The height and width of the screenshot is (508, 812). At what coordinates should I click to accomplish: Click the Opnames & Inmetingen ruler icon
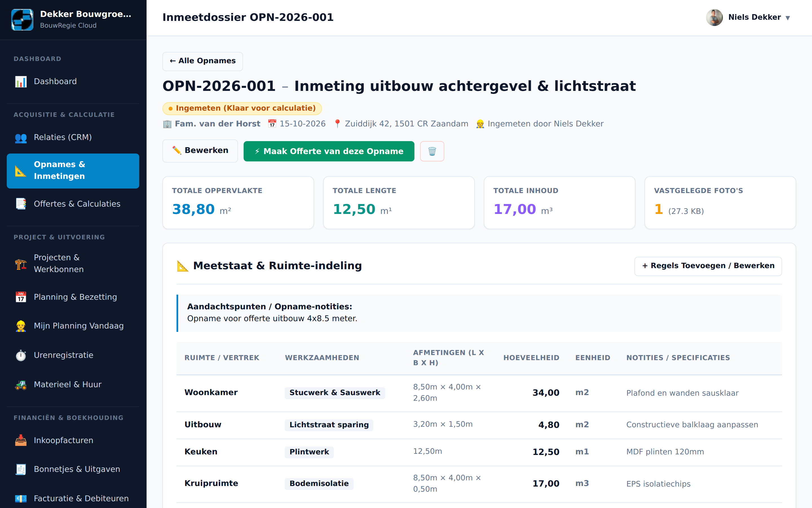click(21, 171)
